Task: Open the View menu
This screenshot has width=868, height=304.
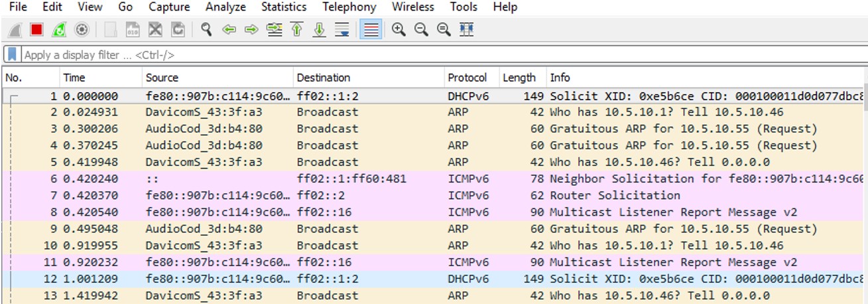Action: (x=90, y=7)
